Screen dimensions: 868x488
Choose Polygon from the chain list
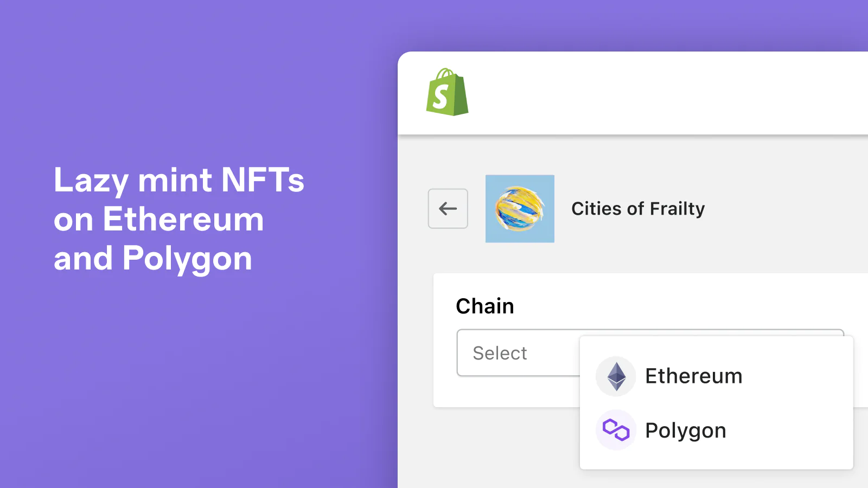point(685,431)
